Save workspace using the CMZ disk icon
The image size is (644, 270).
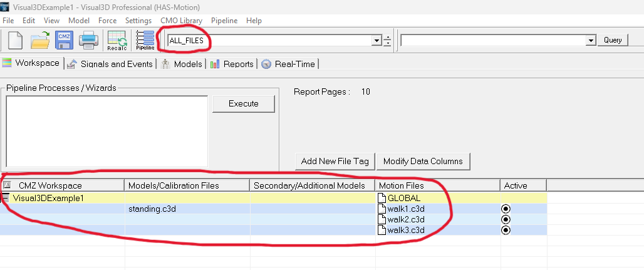64,40
